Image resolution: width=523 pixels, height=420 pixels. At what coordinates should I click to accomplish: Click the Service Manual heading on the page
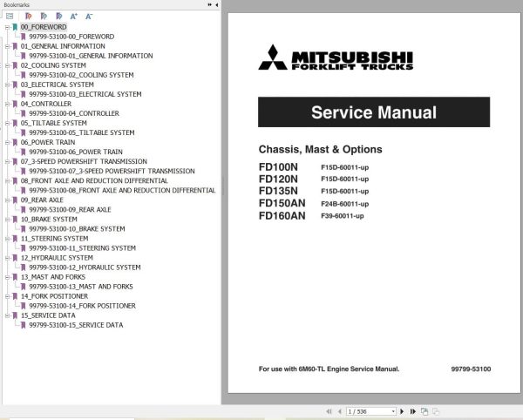pos(374,112)
